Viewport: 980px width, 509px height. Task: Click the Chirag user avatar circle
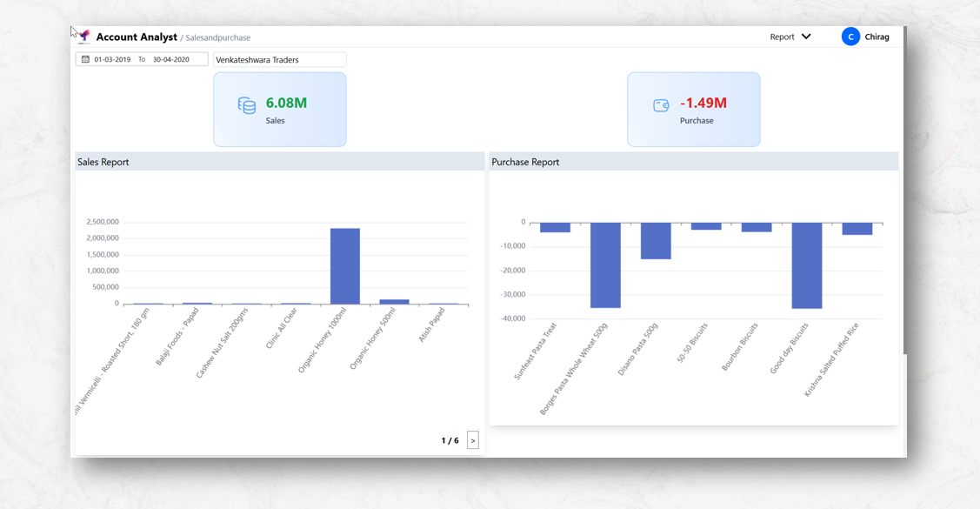point(850,37)
